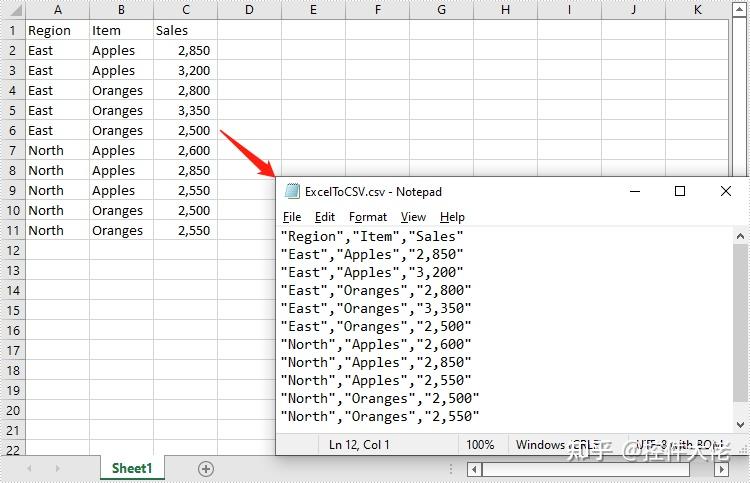This screenshot has width=750, height=483.
Task: Click the Notepad line "North","Oranges","2,500"
Action: 380,398
